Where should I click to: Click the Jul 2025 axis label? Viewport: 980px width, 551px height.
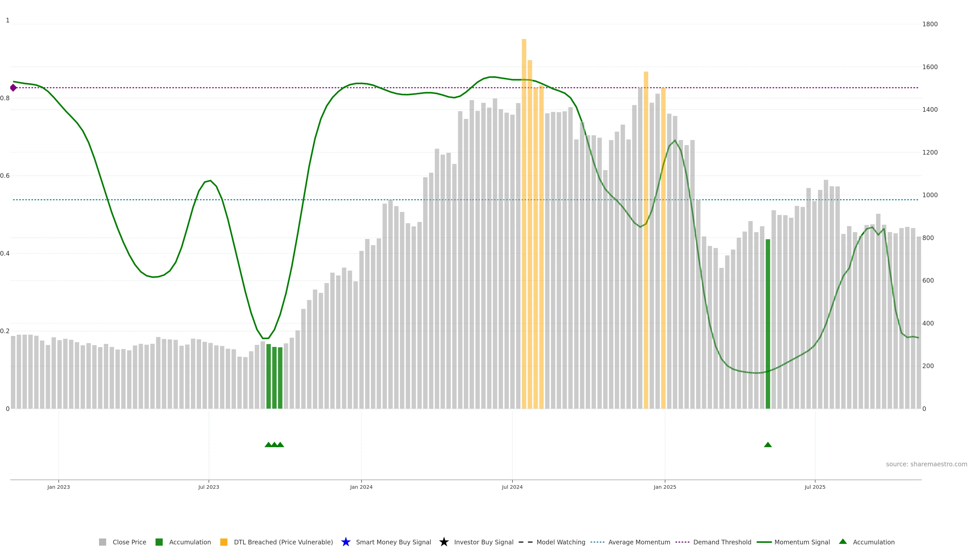pyautogui.click(x=815, y=487)
